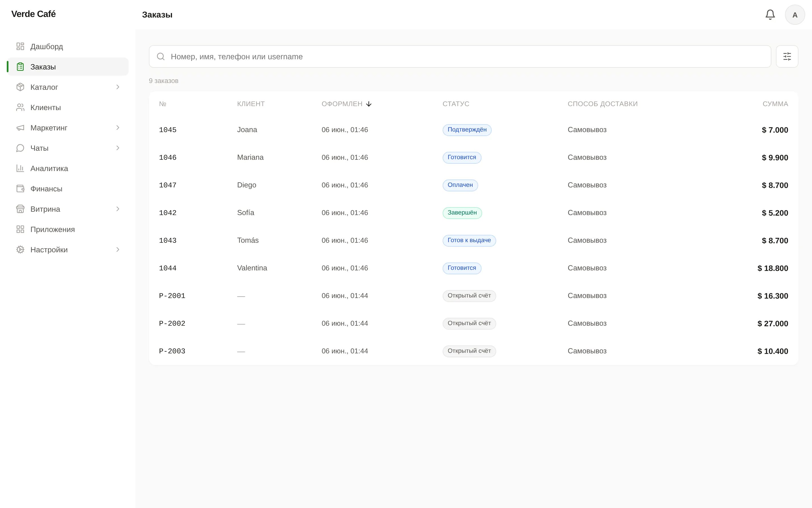Open order 1045

pos(473,130)
